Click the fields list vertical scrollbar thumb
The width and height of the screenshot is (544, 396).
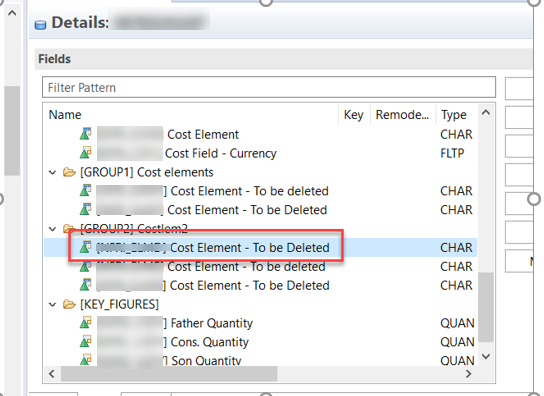click(486, 307)
